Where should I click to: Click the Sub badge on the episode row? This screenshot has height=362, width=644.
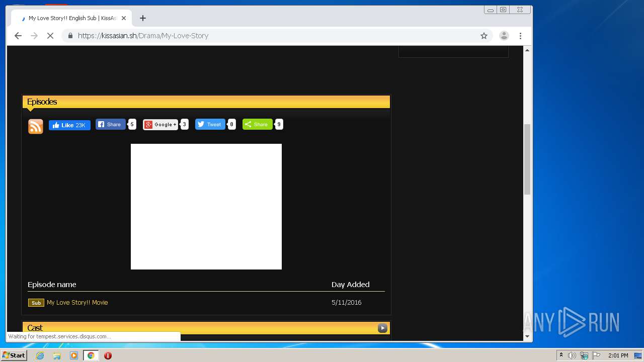[36, 303]
